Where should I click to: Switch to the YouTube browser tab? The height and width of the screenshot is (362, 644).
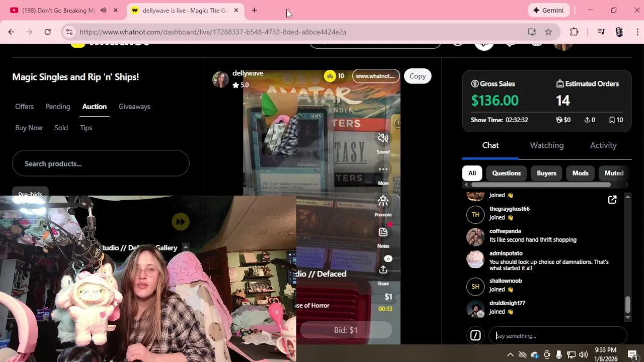59,11
